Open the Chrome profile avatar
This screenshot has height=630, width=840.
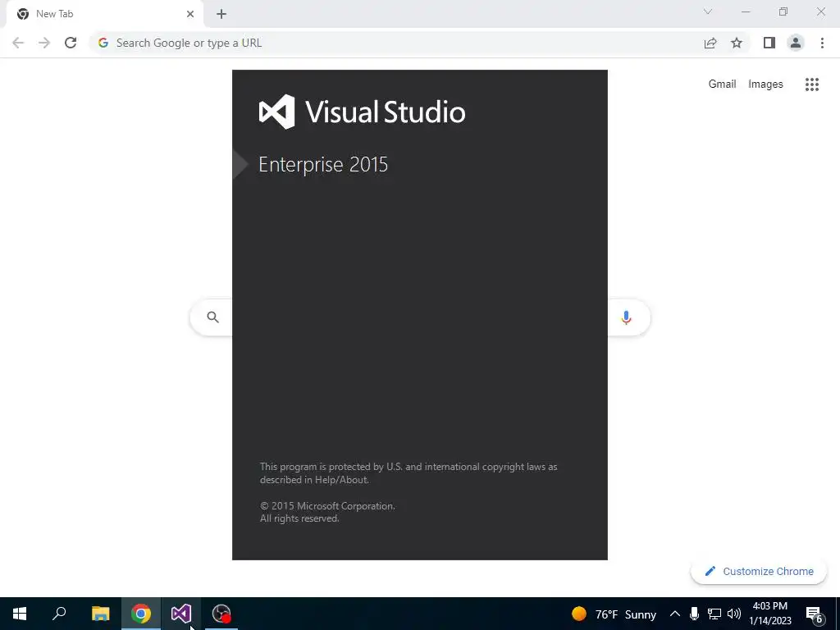(x=796, y=43)
